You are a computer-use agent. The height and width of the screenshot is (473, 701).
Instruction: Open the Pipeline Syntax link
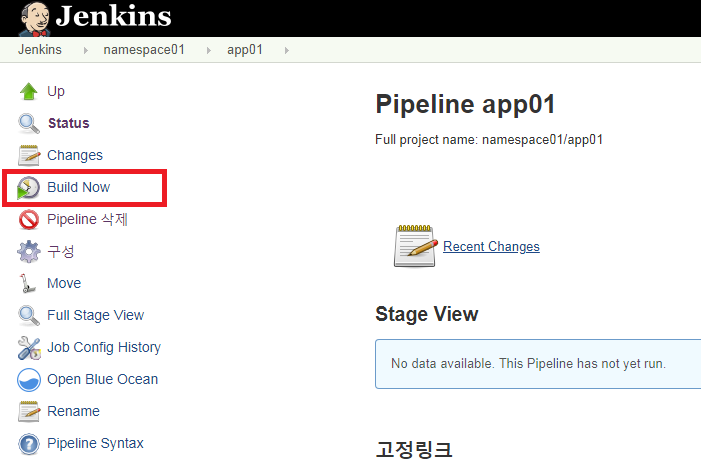[95, 443]
